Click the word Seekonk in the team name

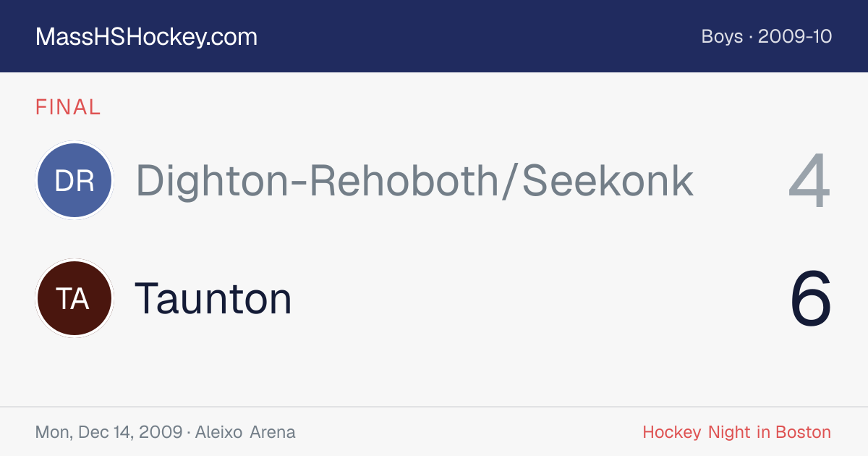coord(608,181)
